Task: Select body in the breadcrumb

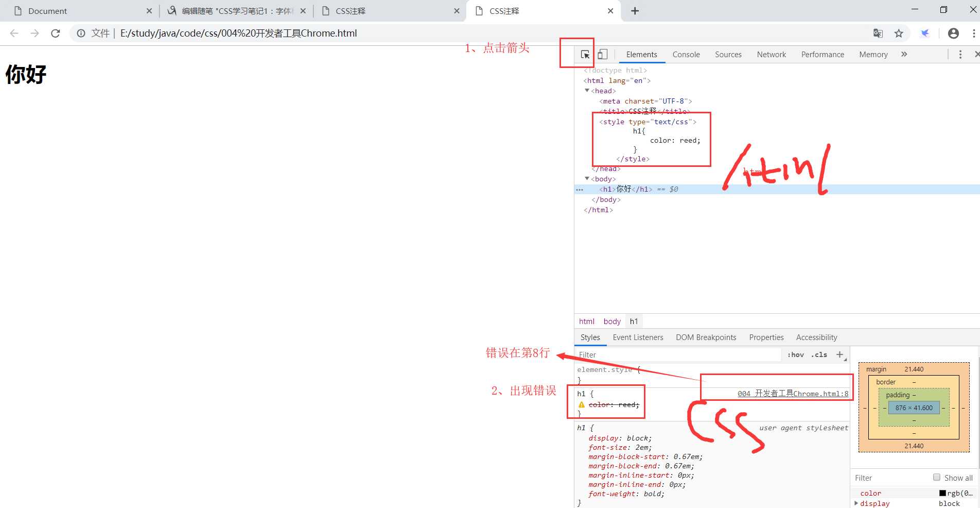Action: [x=612, y=321]
